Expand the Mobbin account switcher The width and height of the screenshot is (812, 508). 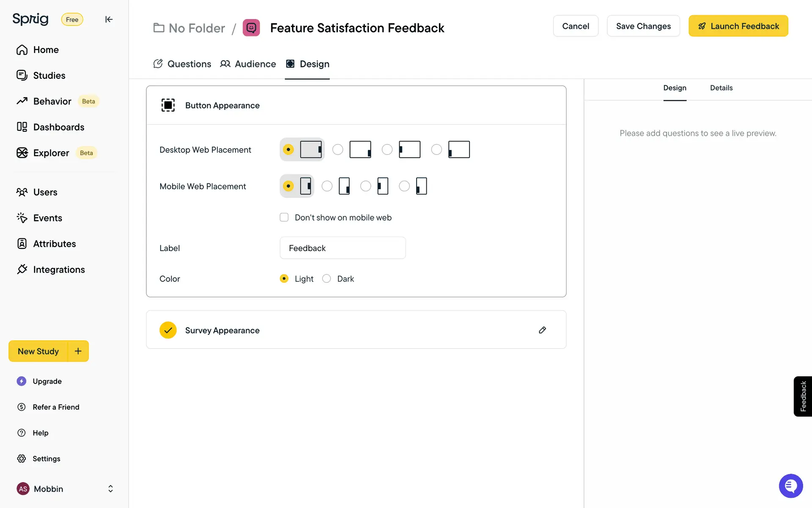tap(110, 489)
